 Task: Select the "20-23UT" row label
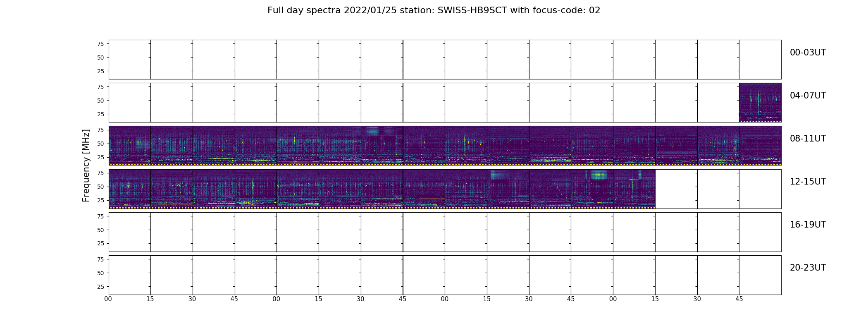pos(808,268)
